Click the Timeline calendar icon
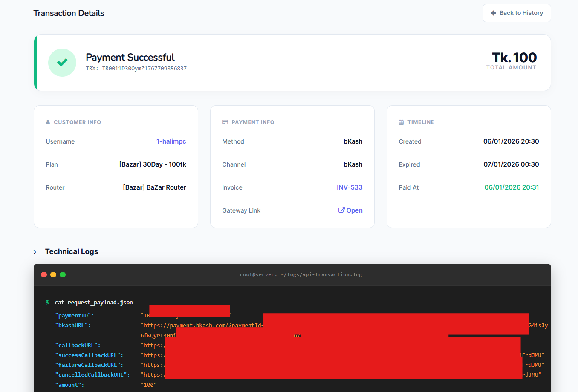The width and height of the screenshot is (578, 392). click(401, 122)
